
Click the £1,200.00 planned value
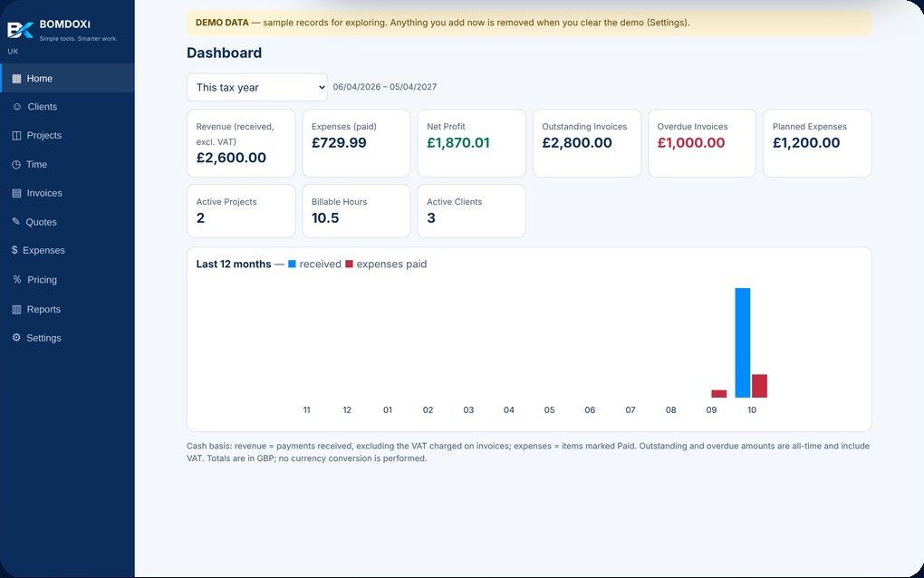coord(806,142)
